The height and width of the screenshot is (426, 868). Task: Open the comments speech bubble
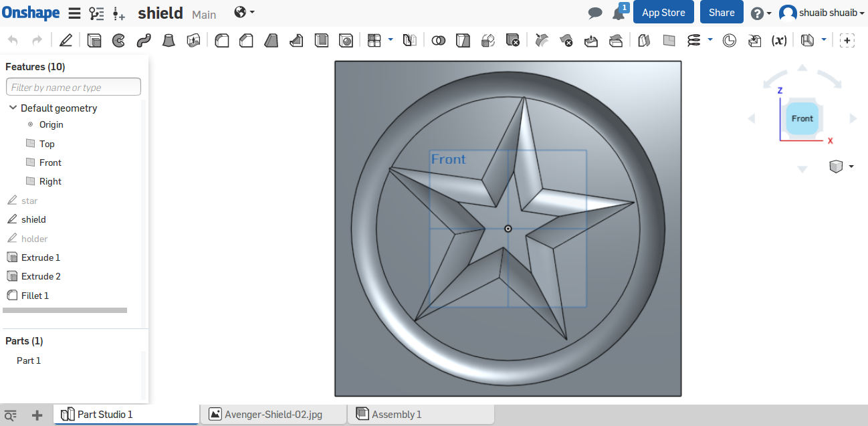594,13
